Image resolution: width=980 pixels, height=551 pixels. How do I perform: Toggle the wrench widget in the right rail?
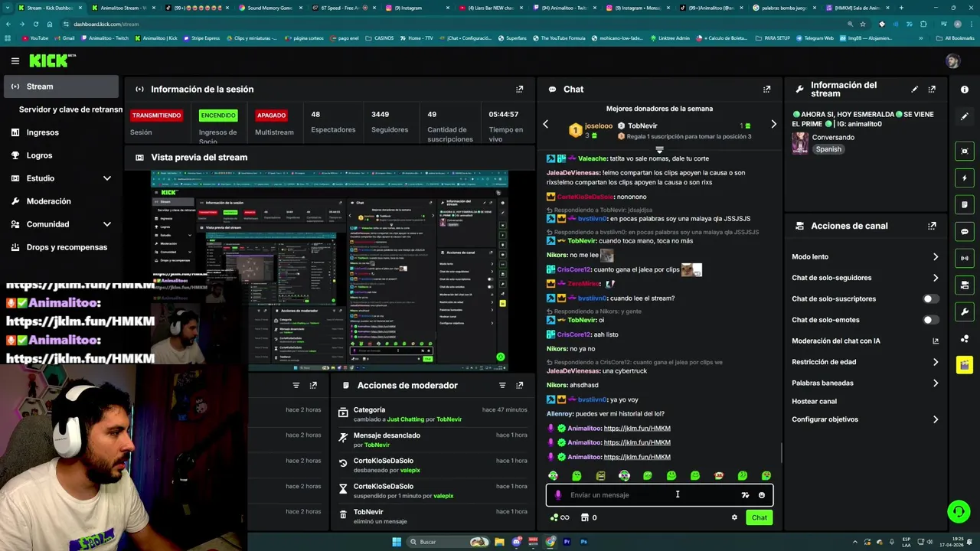pos(965,311)
